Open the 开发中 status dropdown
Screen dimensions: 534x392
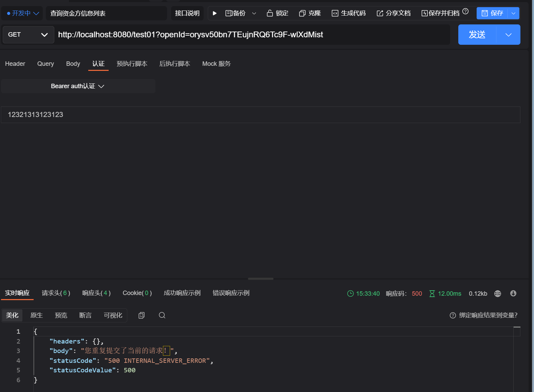23,13
